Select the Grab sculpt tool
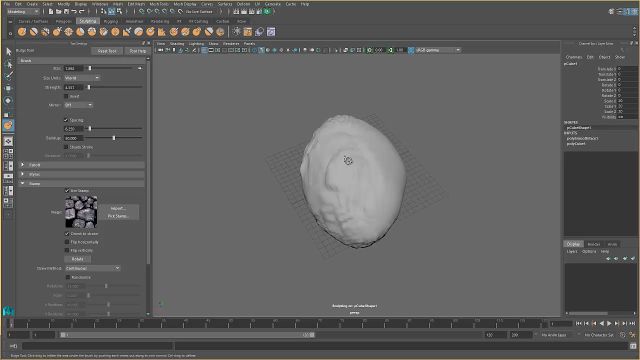 pos(57,32)
